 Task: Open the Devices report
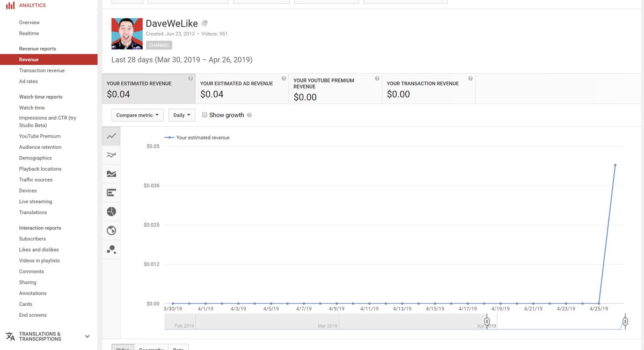[28, 191]
